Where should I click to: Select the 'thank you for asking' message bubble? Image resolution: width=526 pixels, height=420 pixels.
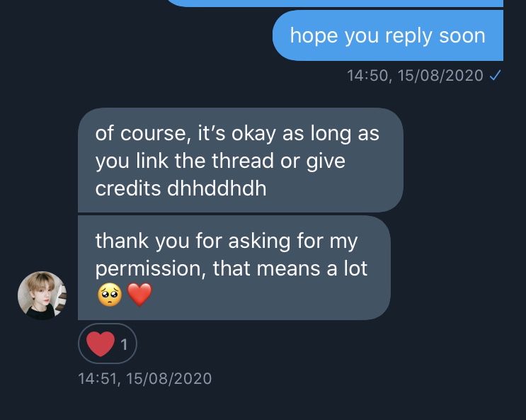pyautogui.click(x=234, y=268)
